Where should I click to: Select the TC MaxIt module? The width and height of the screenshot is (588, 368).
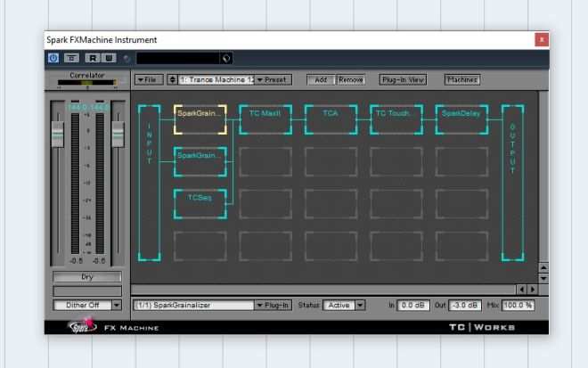(x=265, y=119)
